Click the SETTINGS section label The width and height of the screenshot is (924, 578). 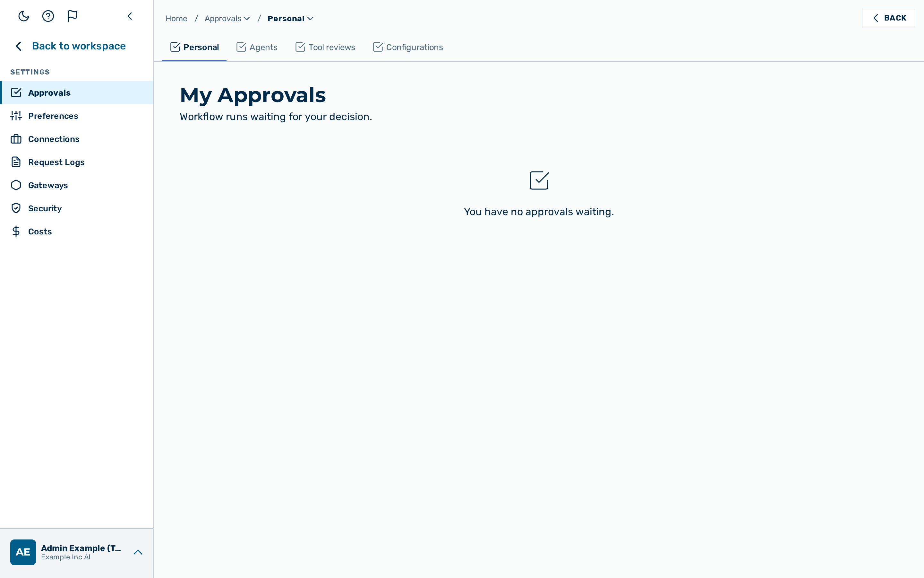click(30, 72)
